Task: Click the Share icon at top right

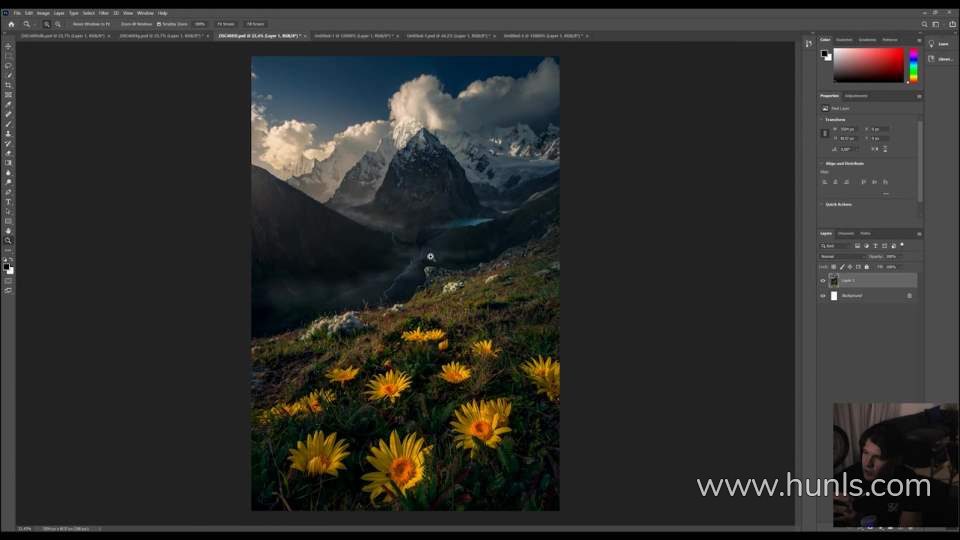Action: (952, 24)
